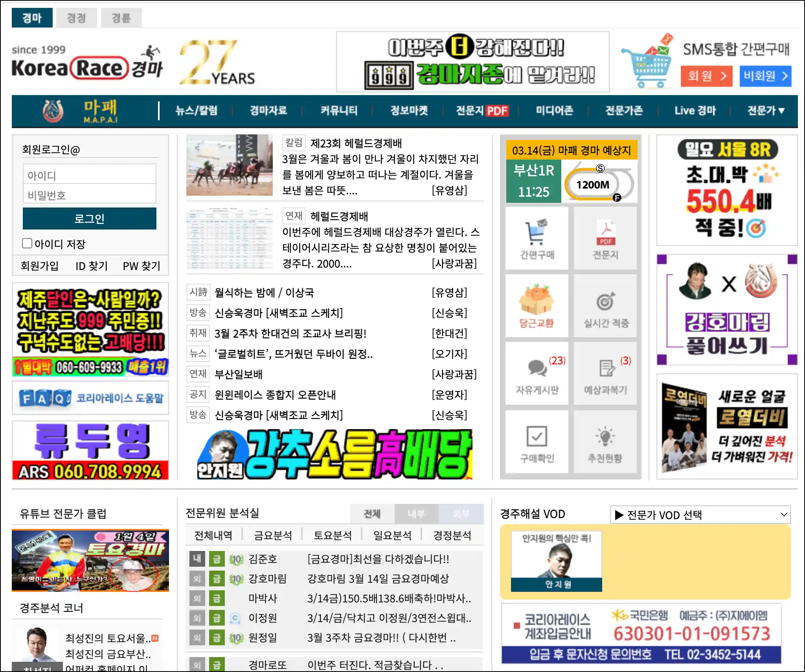Image resolution: width=805 pixels, height=672 pixels.
Task: Click the 27 YEARS anniversary graphic
Action: click(217, 62)
